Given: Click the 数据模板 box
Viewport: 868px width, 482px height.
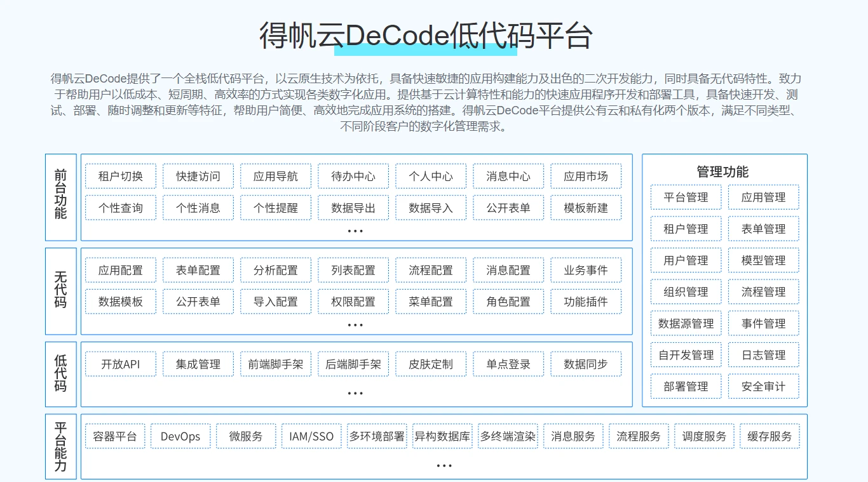Looking at the screenshot, I should click(x=121, y=302).
